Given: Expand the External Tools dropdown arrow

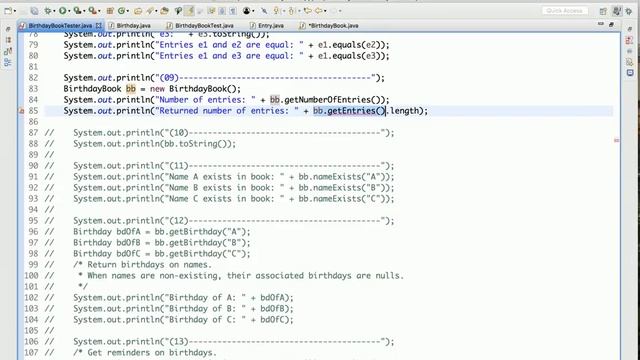Looking at the screenshot, I should (x=99, y=11).
